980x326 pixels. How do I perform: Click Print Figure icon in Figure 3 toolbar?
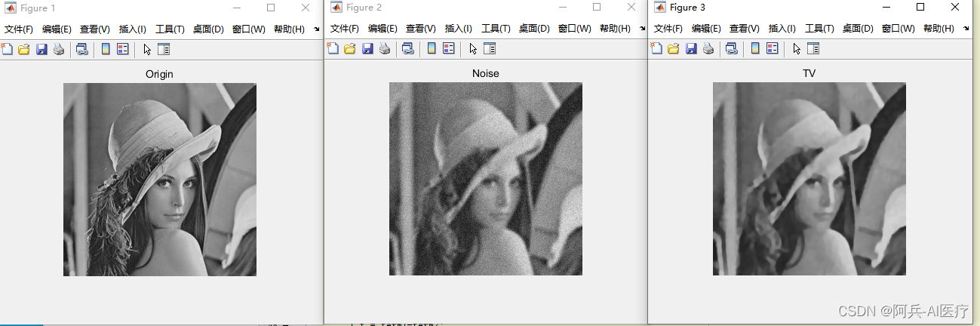point(708,49)
